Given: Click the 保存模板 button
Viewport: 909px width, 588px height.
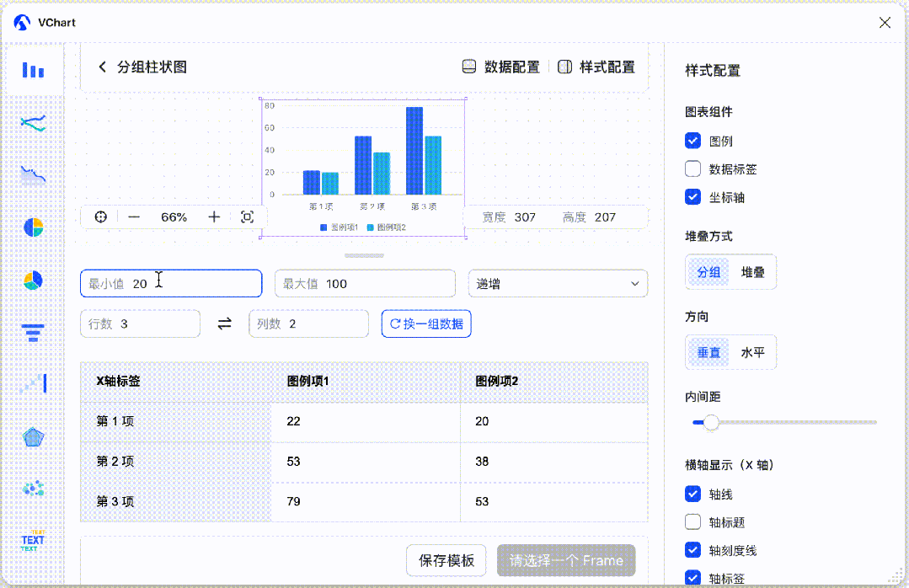Looking at the screenshot, I should 446,560.
